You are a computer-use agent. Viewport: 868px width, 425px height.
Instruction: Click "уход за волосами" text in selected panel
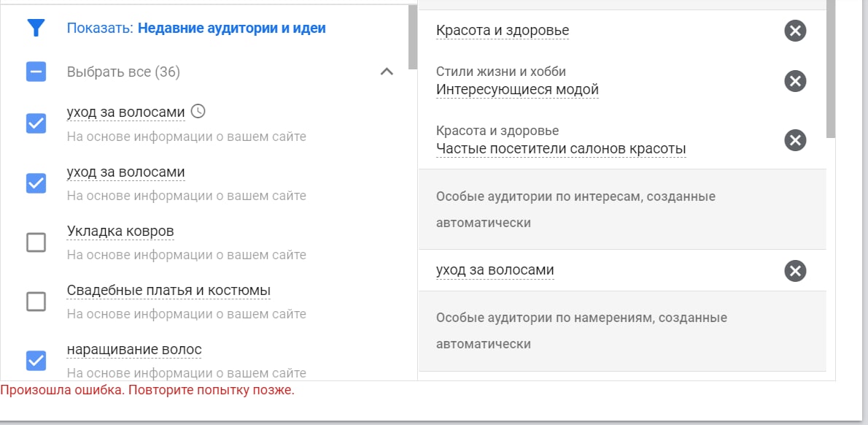[495, 270]
